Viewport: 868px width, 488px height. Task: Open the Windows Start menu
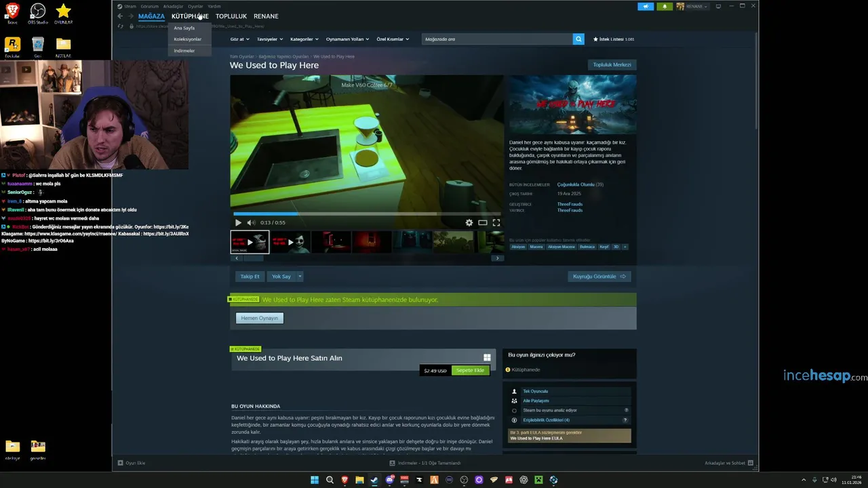click(x=315, y=480)
